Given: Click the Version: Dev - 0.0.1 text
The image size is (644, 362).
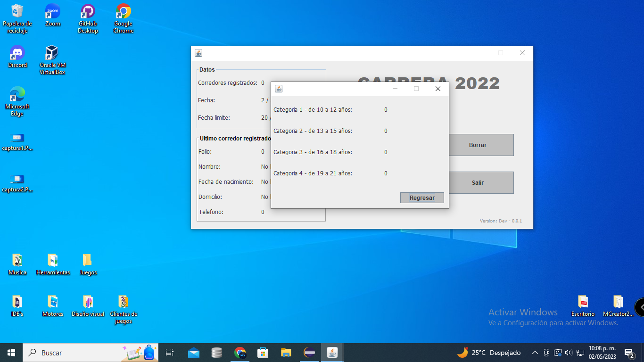Looking at the screenshot, I should coord(501,221).
